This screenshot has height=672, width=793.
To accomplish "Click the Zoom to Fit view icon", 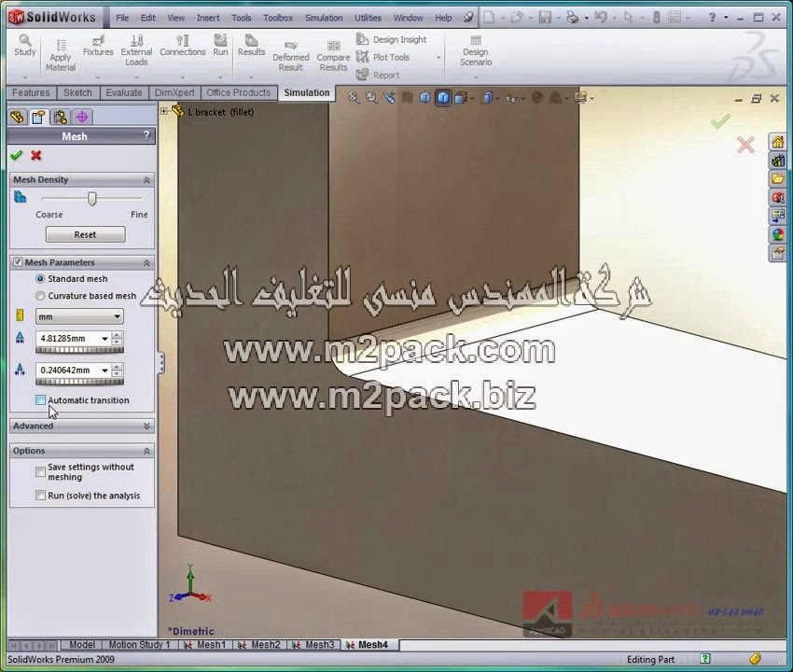I will click(354, 98).
